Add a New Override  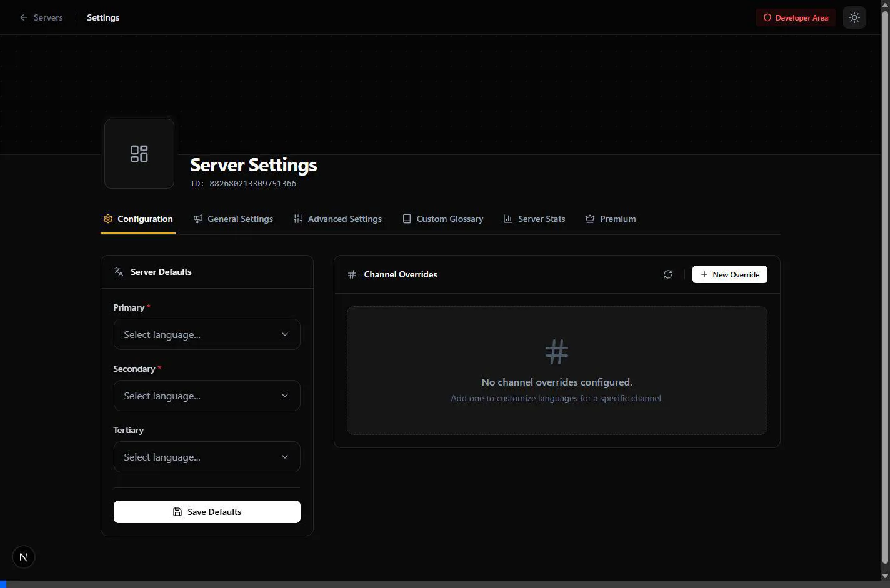729,275
